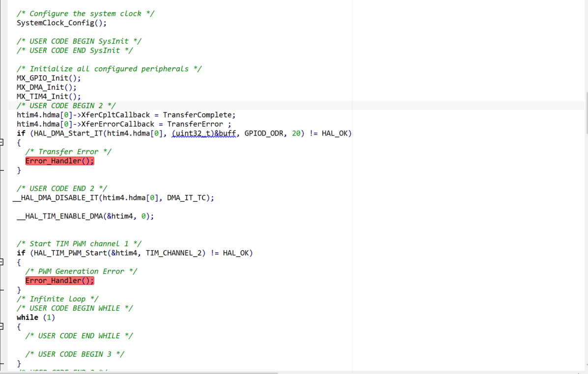Click the 'USER CODE BEGIN 3' comment
Screen dimensions: 588x374
click(x=75, y=354)
